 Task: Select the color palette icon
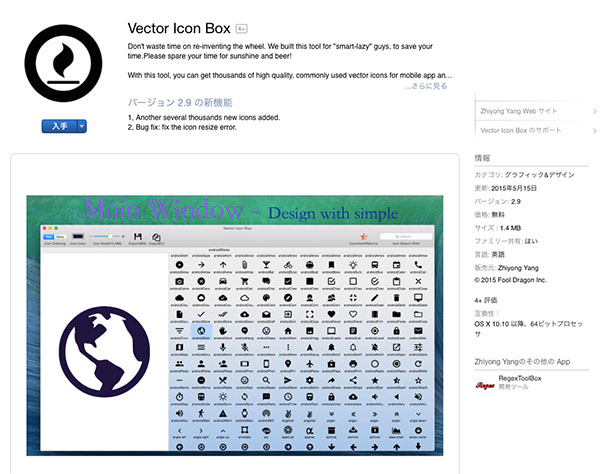[x=266, y=298]
